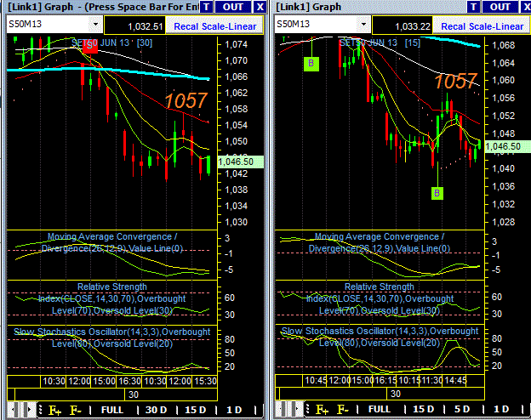Screen dimensions: 531x420
Task: Select the 30 D range tab in left graph
Action: coord(156,410)
